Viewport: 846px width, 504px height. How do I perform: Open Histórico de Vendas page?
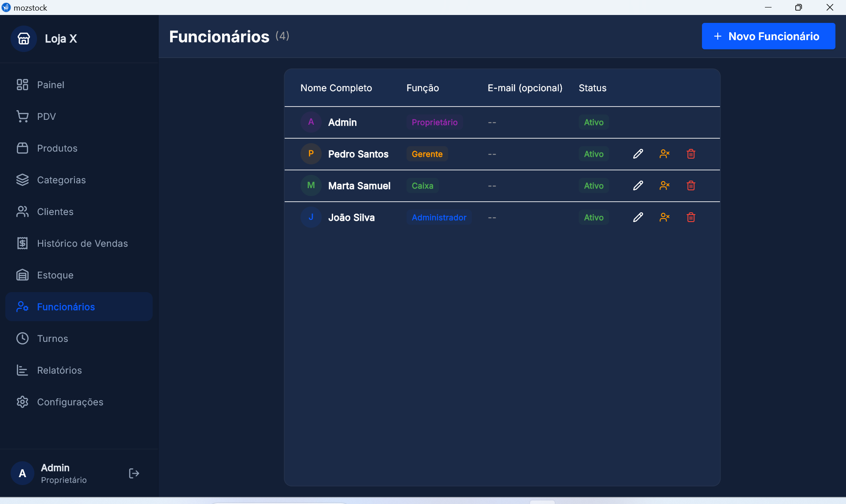82,243
